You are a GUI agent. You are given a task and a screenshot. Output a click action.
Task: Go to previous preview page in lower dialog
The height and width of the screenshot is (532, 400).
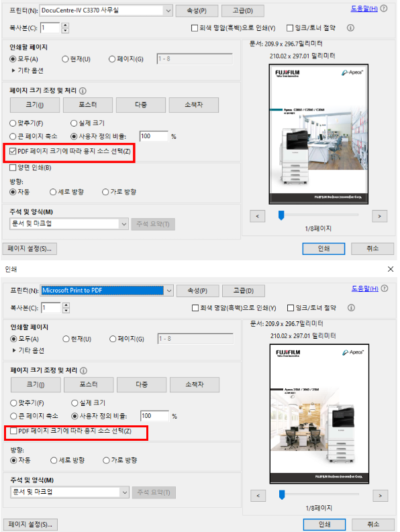(x=258, y=496)
